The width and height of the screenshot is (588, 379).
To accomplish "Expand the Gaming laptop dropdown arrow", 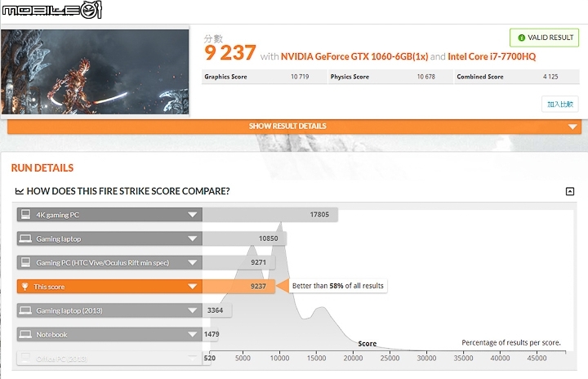I will (x=193, y=239).
